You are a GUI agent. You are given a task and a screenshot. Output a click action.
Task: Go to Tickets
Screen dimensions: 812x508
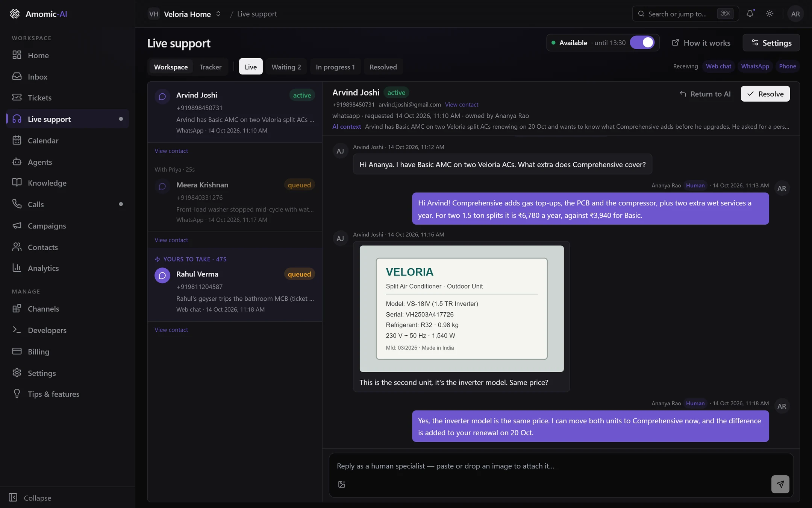pos(68,98)
